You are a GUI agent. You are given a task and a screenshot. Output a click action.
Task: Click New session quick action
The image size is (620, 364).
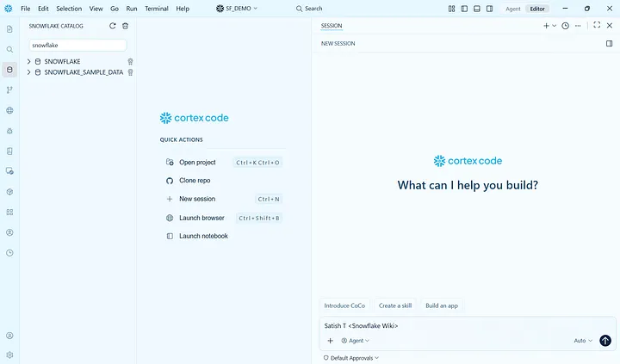224,199
